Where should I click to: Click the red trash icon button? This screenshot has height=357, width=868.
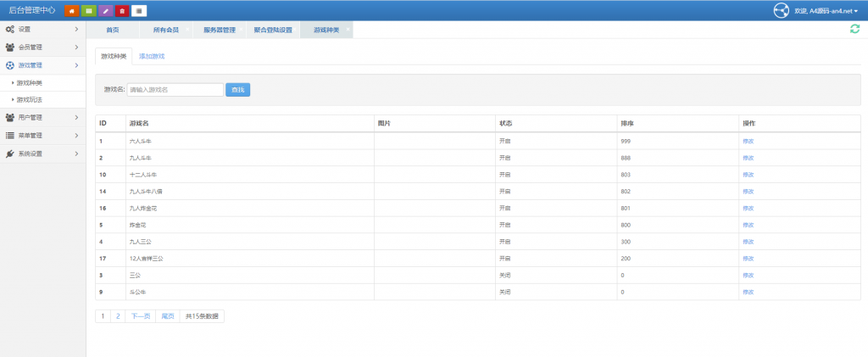coord(122,10)
